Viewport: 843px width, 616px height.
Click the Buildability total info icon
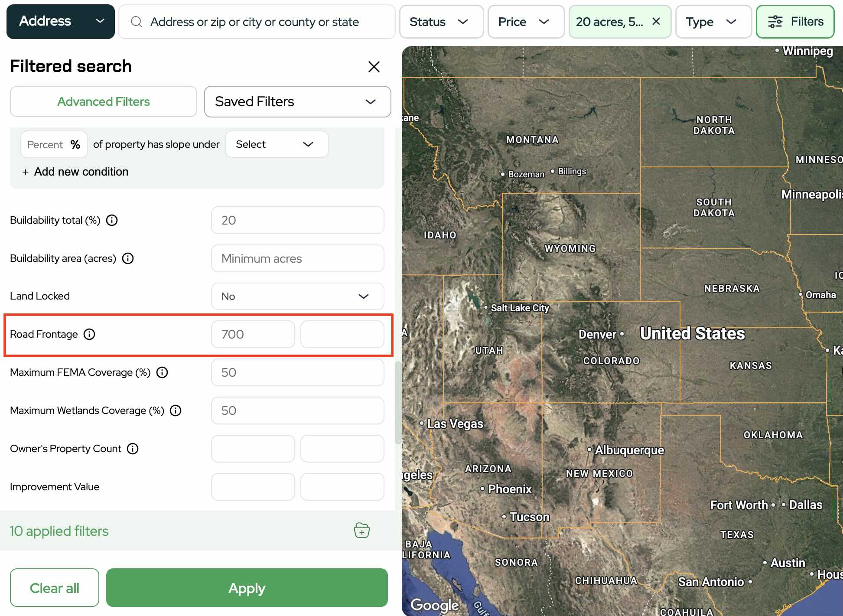click(x=112, y=220)
